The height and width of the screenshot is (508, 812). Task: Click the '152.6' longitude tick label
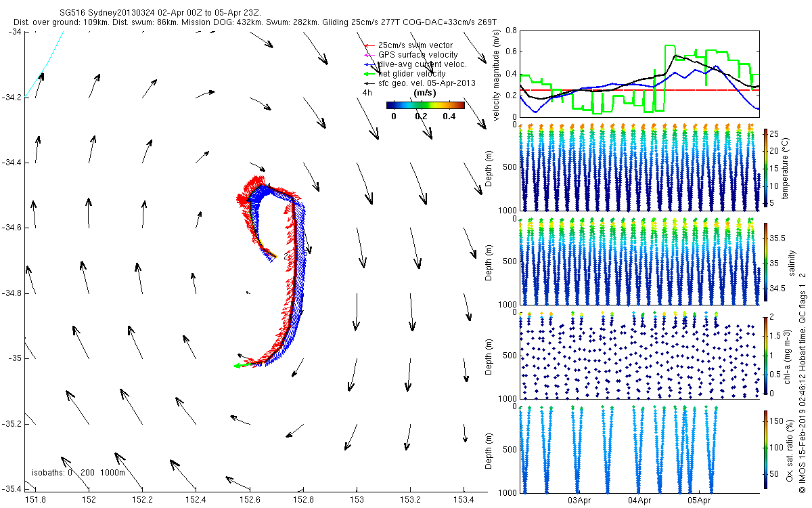(x=249, y=499)
